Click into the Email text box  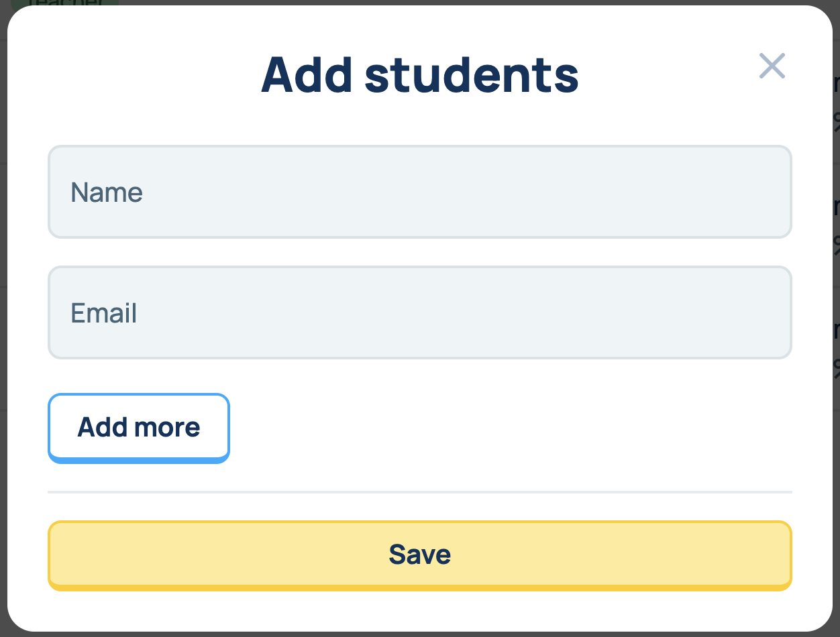pyautogui.click(x=419, y=312)
